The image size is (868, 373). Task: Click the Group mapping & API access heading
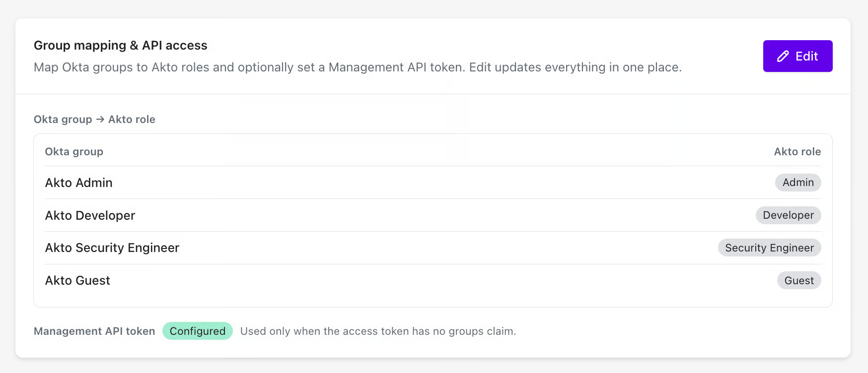[121, 46]
